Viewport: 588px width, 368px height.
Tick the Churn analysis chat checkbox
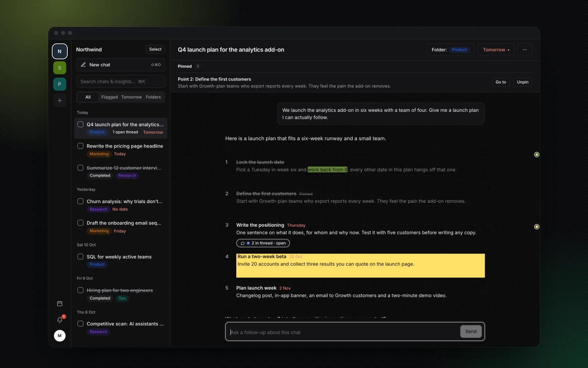tap(80, 201)
